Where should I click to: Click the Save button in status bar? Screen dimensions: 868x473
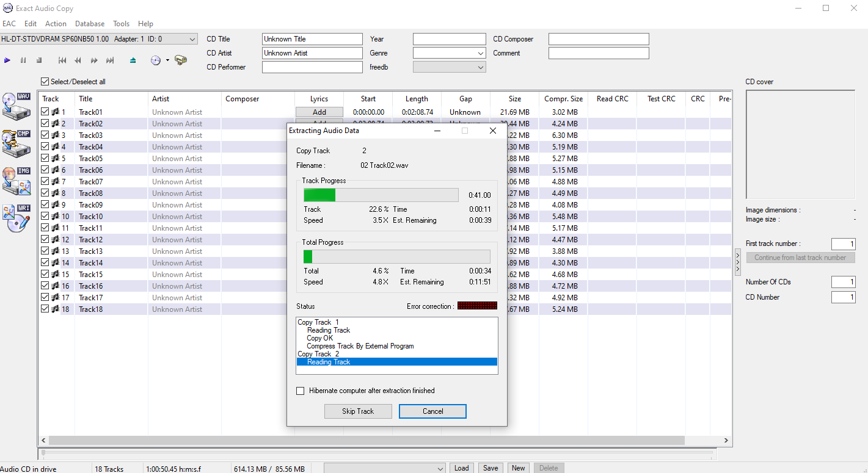click(x=491, y=468)
